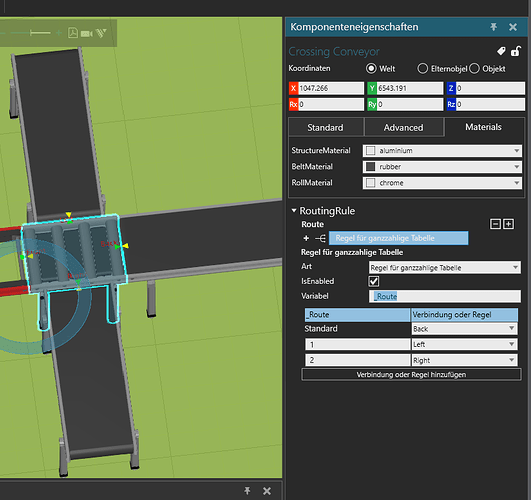Open the Art rule type dropdown
531x500 pixels.
445,268
